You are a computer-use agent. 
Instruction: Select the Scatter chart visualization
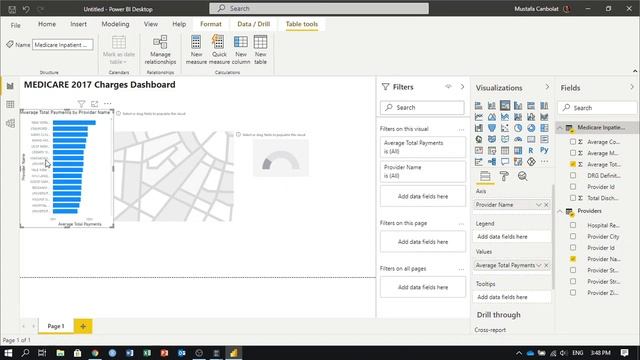tap(505, 128)
